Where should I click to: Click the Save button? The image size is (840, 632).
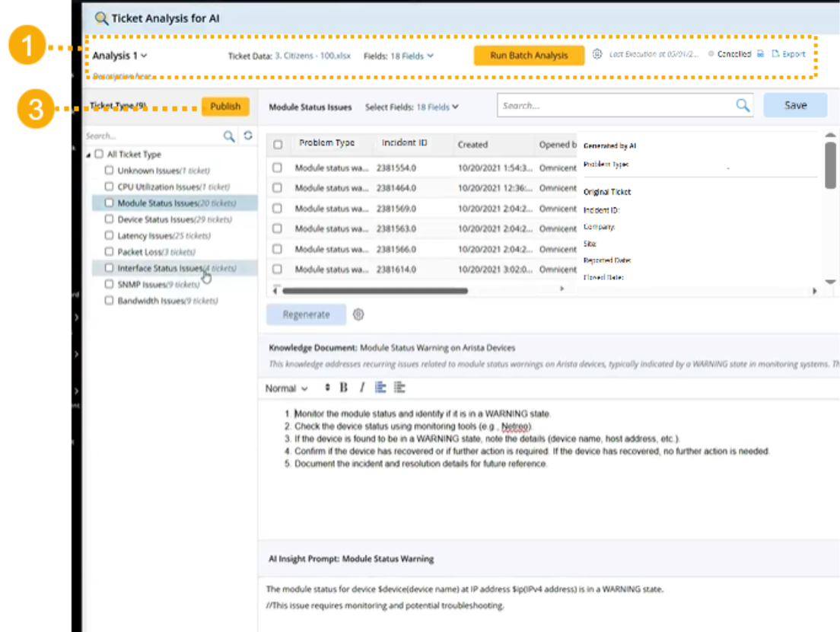click(795, 105)
